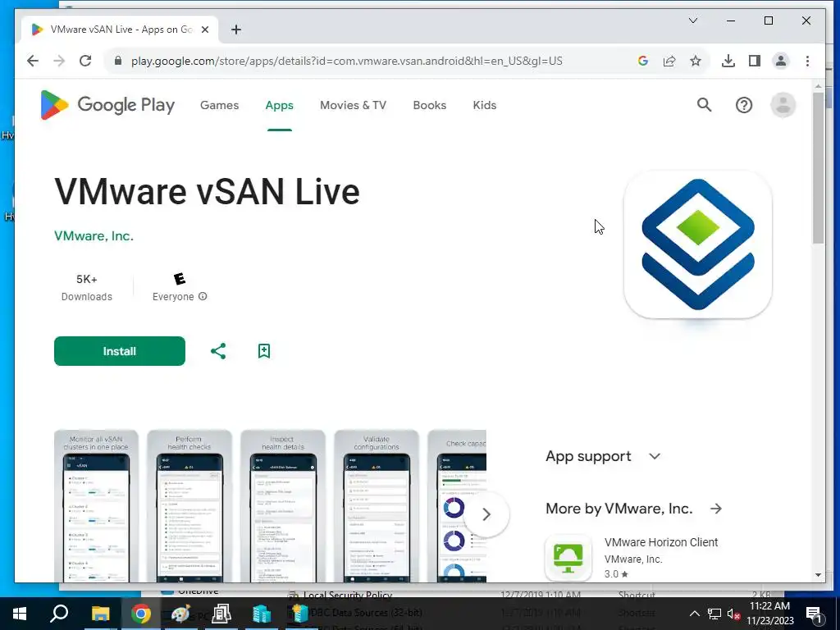Viewport: 840px width, 630px height.
Task: Show next app screenshots with chevron
Action: [x=486, y=515]
